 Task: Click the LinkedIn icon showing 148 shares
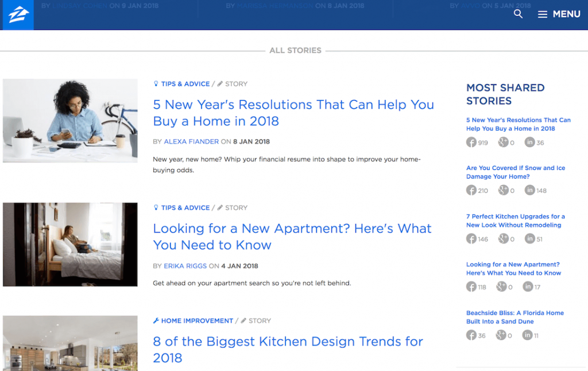click(x=531, y=190)
